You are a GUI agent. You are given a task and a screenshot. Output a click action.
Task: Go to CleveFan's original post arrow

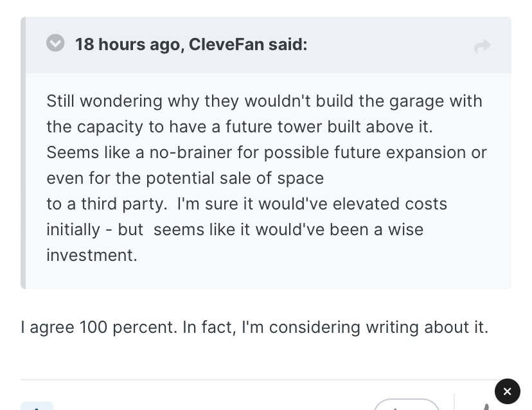[x=482, y=46]
